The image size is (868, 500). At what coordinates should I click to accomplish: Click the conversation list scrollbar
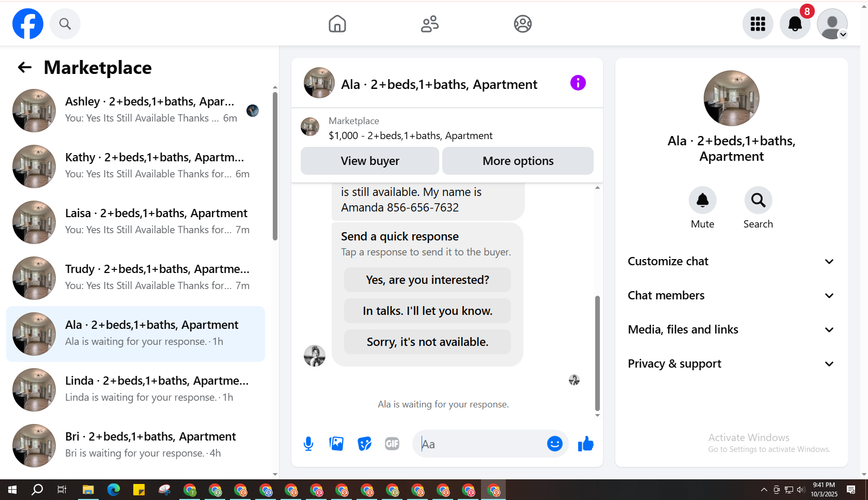(x=275, y=165)
